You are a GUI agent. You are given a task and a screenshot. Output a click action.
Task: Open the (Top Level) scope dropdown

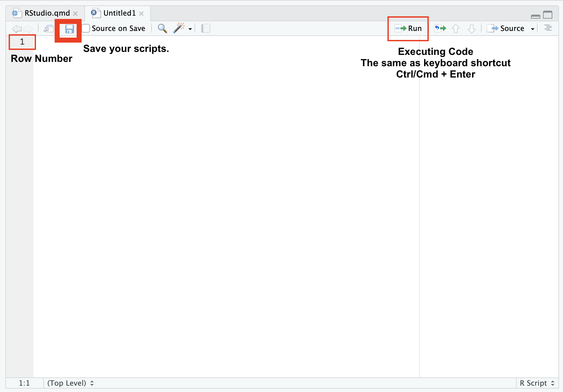click(x=70, y=383)
